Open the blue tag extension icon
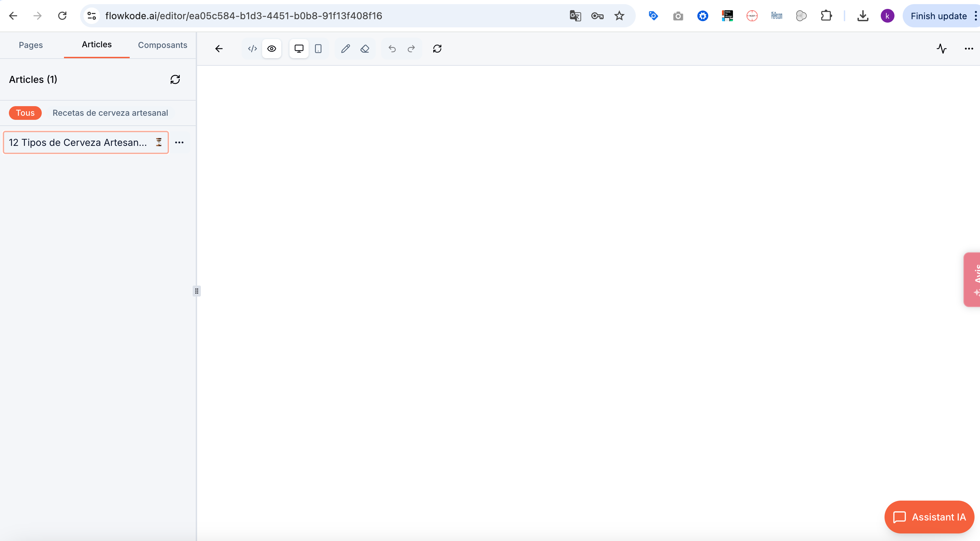Viewport: 980px width, 541px height. tap(653, 16)
